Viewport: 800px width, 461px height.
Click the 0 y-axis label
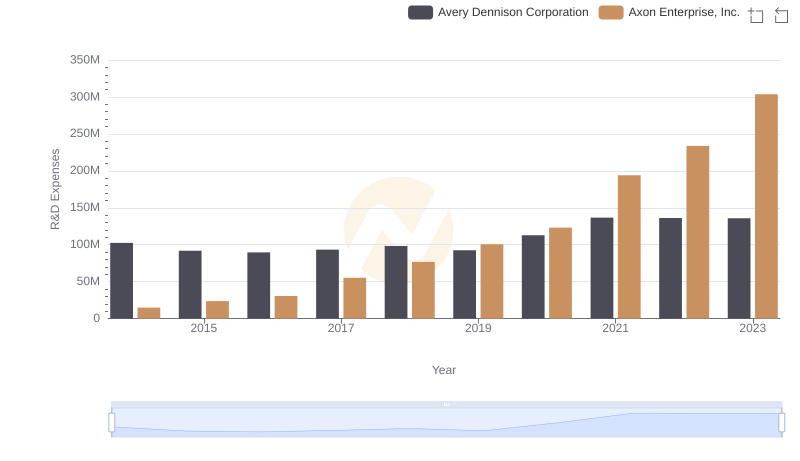click(x=96, y=318)
